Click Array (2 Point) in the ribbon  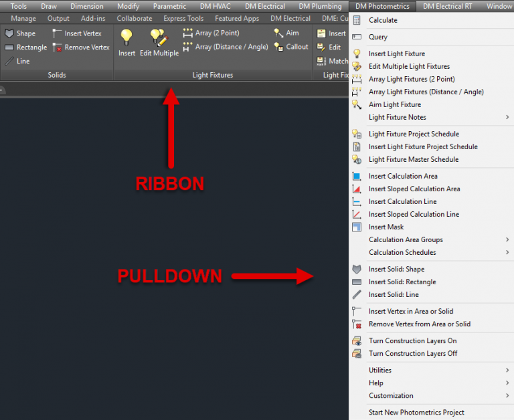click(x=211, y=33)
